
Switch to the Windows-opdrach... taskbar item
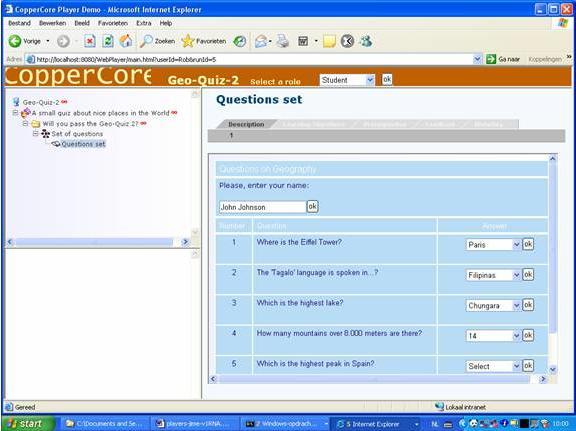tap(285, 424)
